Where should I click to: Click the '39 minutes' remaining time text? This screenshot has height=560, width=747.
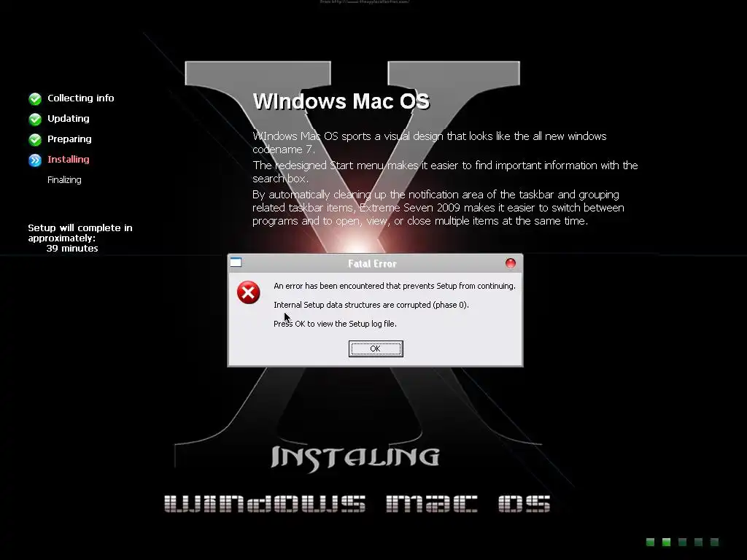click(x=72, y=249)
